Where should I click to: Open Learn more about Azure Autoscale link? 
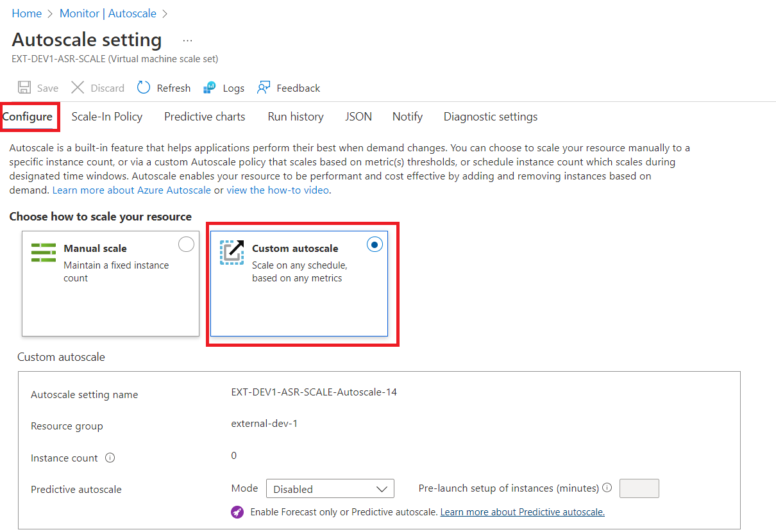[131, 190]
